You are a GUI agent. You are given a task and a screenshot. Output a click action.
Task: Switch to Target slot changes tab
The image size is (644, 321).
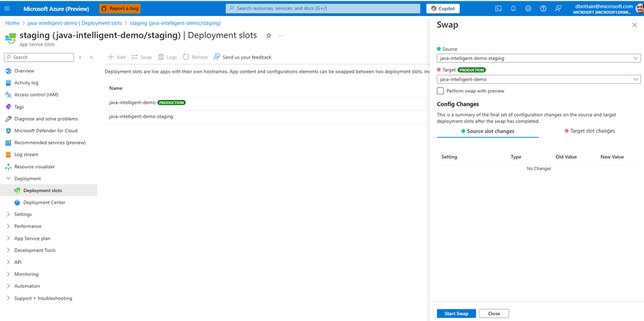[x=590, y=131]
